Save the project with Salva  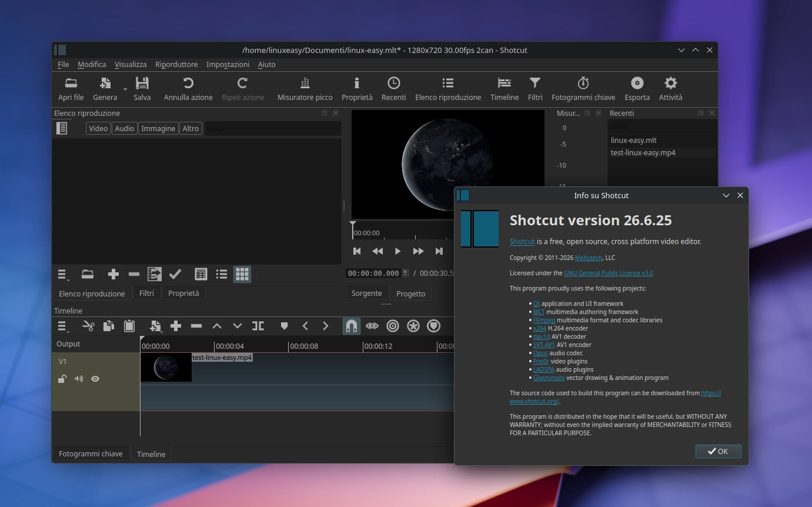pos(142,89)
